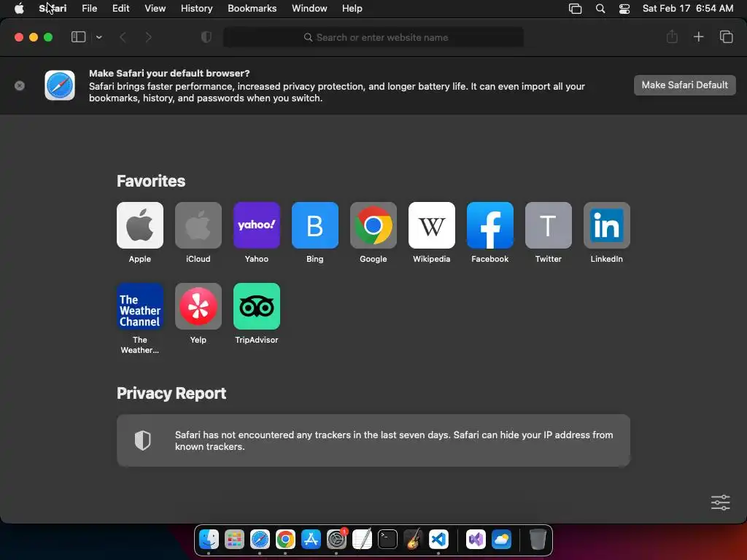
Task: Click the date and time in menu bar
Action: coord(687,9)
